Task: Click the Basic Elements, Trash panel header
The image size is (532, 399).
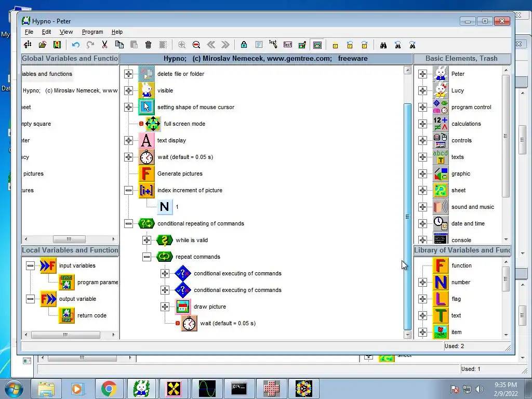Action: coord(462,58)
